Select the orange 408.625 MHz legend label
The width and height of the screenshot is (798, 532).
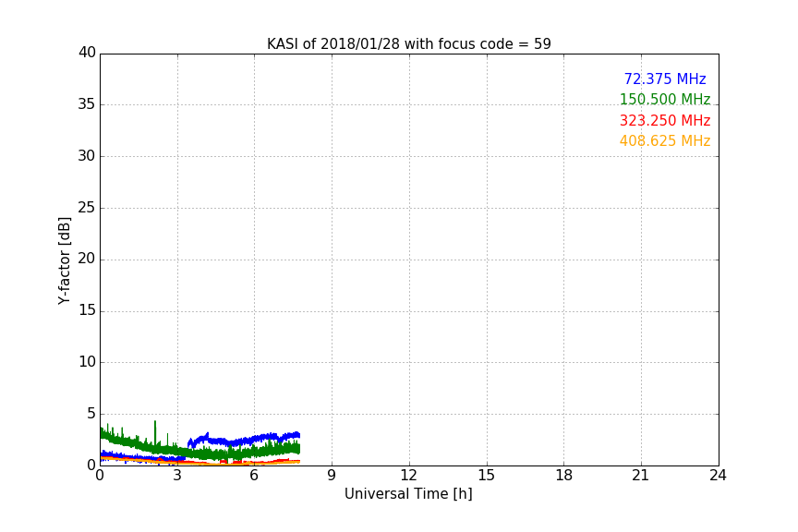click(x=665, y=141)
